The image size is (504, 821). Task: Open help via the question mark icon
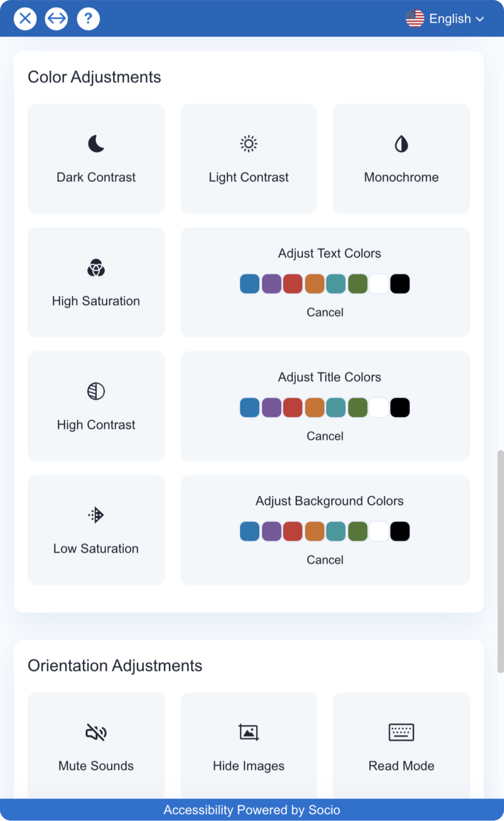[88, 18]
